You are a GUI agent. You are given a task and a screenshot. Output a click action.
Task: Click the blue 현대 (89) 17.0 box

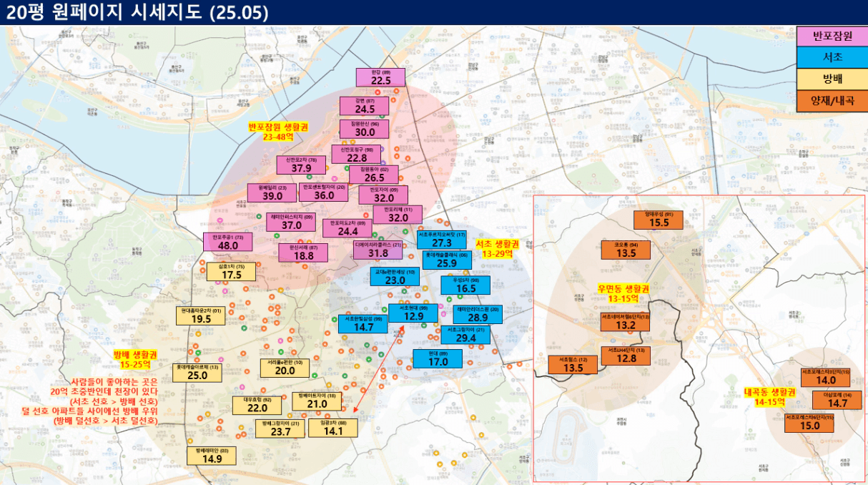tap(438, 358)
